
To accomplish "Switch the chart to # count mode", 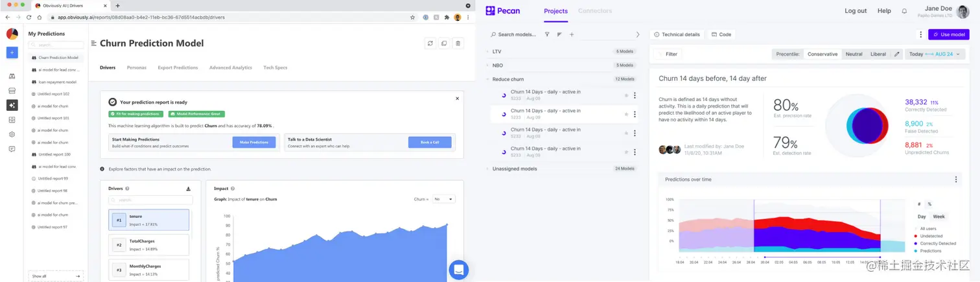I will tap(919, 204).
